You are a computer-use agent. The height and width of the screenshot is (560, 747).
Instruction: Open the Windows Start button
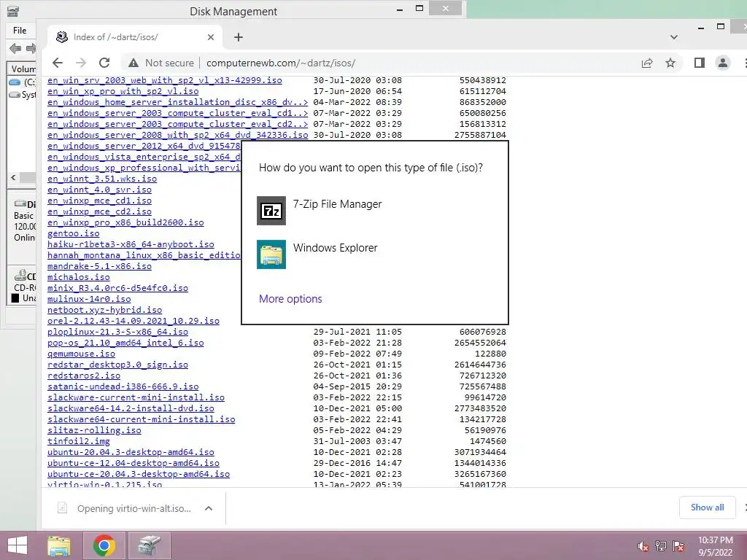pos(18,545)
